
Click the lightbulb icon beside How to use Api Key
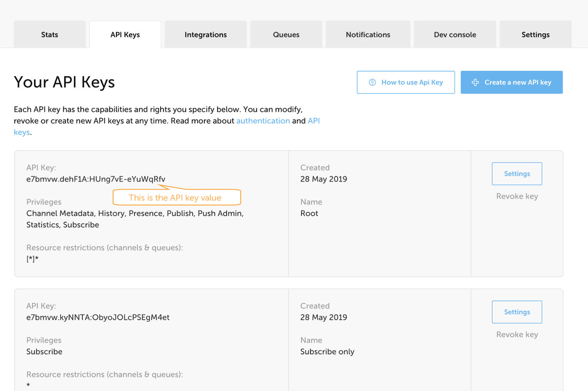372,82
